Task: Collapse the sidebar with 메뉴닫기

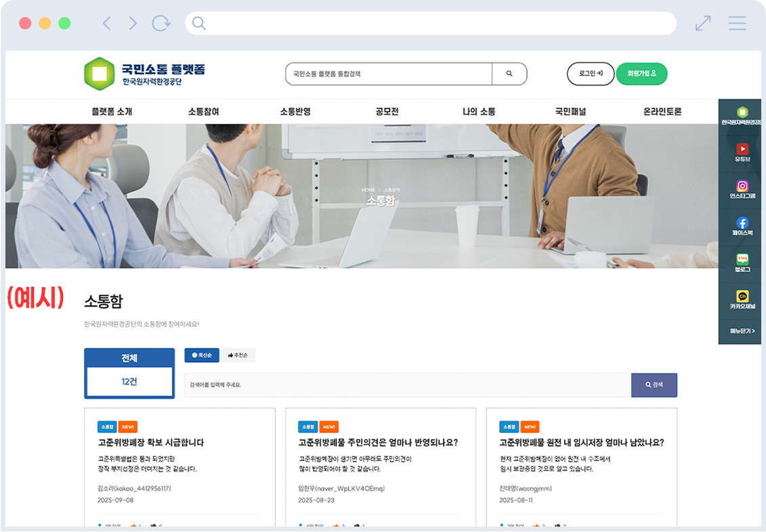Action: click(742, 331)
